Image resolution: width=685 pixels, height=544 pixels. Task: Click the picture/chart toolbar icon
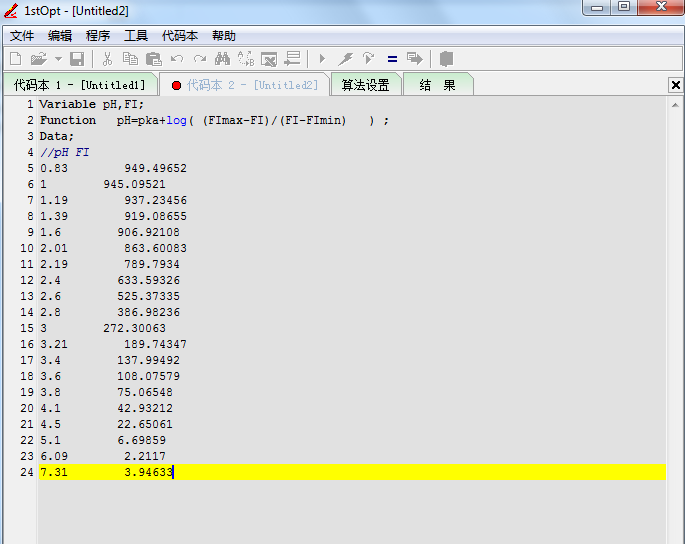click(x=269, y=59)
